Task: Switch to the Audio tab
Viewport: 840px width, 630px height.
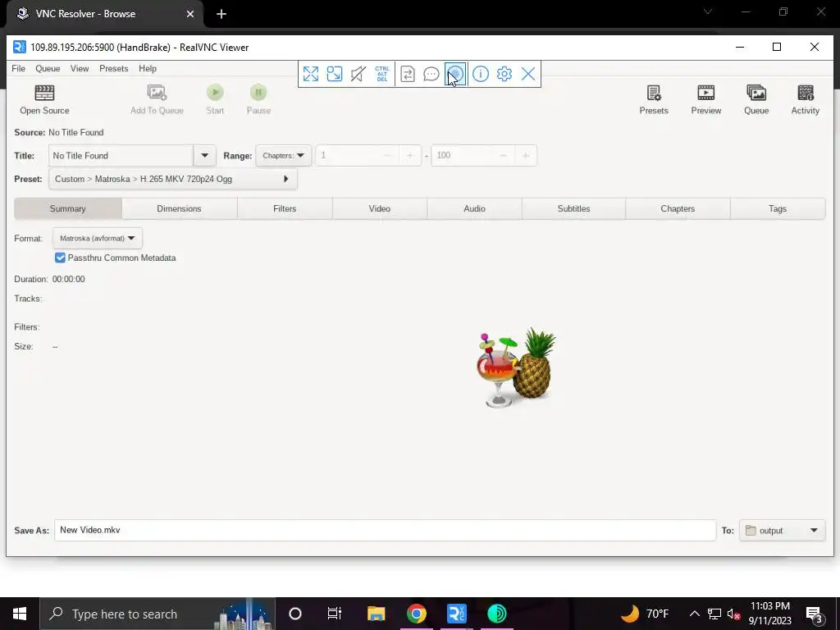Action: click(x=475, y=208)
